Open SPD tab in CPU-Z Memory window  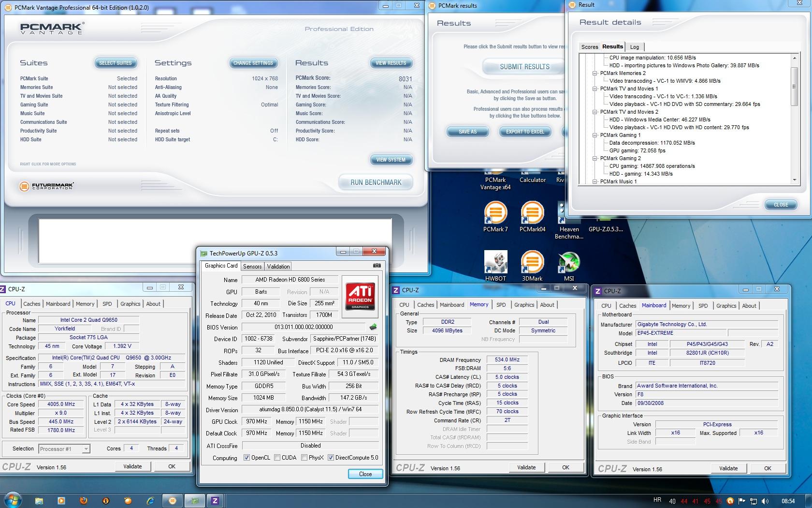coord(501,305)
